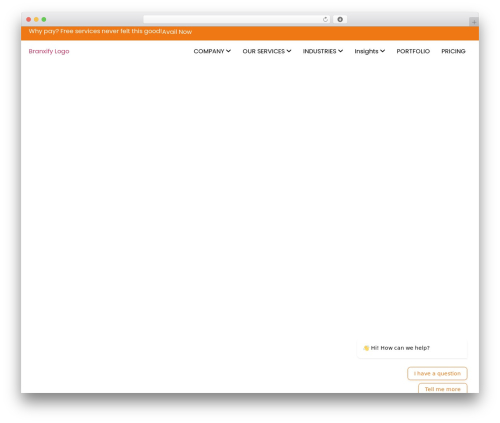Choose 'Tell me more' chat option
500x423 pixels.
[443, 389]
